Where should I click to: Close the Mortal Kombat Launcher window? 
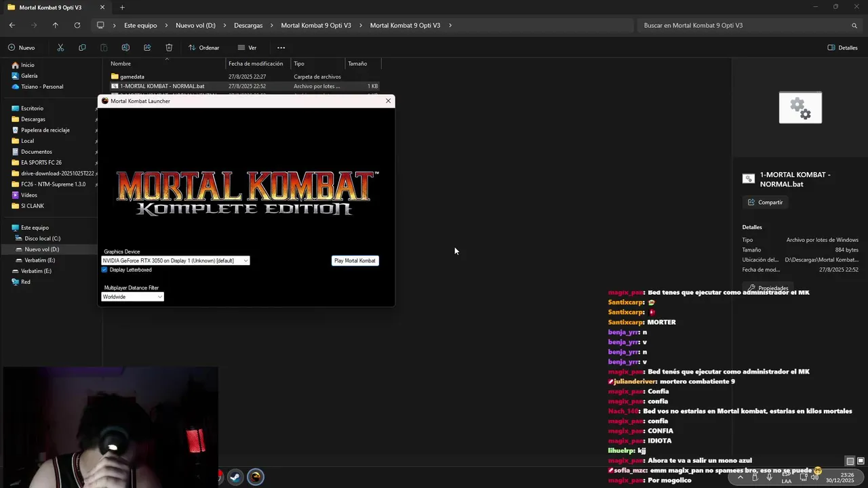click(388, 101)
